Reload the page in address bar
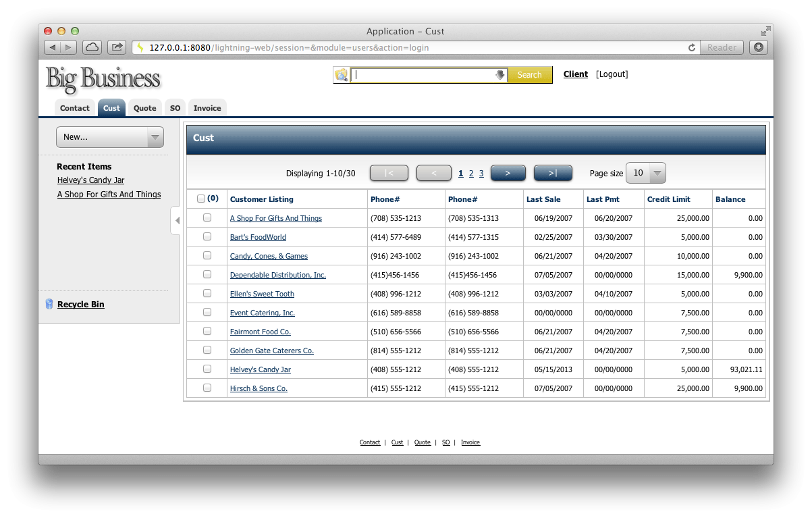This screenshot has height=518, width=812. [x=691, y=48]
